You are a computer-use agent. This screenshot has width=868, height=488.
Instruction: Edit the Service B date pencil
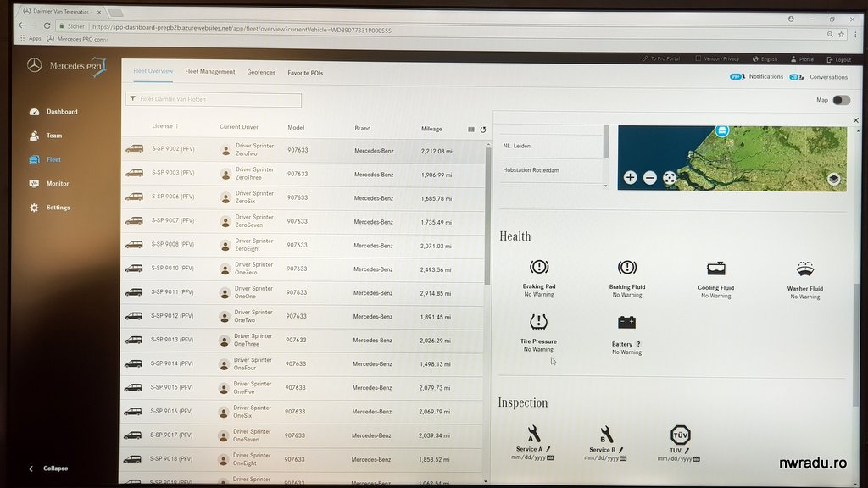621,450
